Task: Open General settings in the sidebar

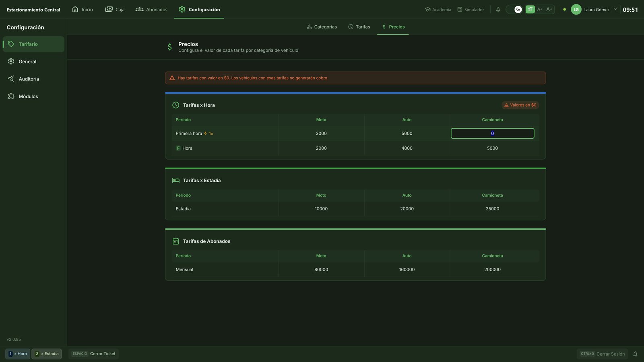Action: [33, 62]
